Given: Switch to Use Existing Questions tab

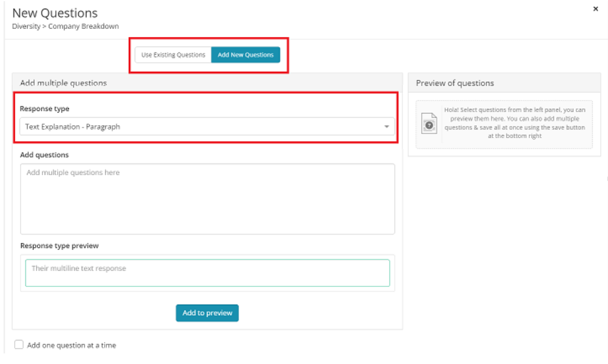Looking at the screenshot, I should click(x=173, y=55).
